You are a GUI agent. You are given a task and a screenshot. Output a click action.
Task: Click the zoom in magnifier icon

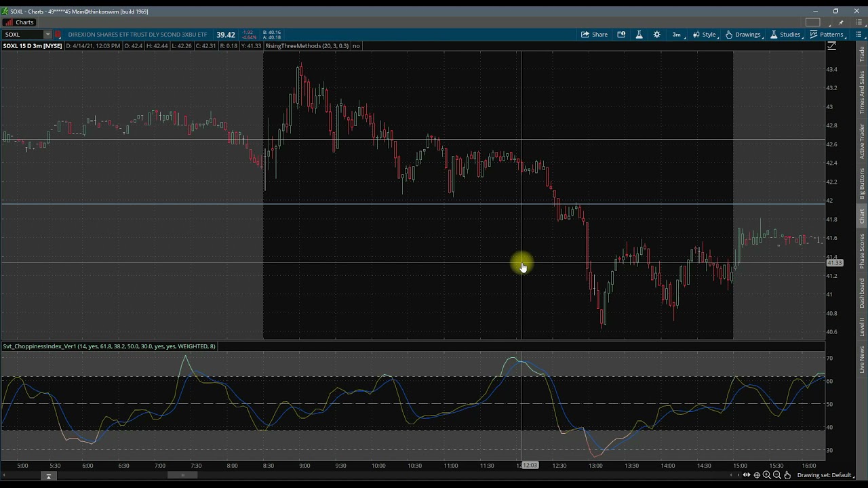pos(767,475)
